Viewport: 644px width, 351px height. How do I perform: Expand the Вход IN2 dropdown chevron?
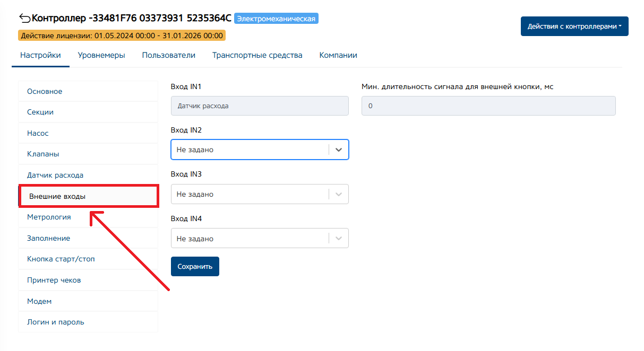[339, 150]
